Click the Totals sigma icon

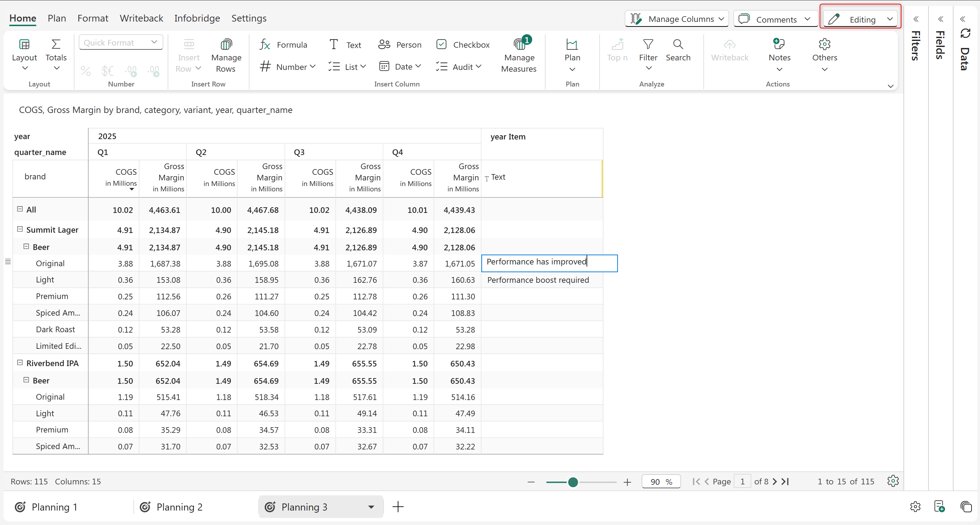click(56, 44)
